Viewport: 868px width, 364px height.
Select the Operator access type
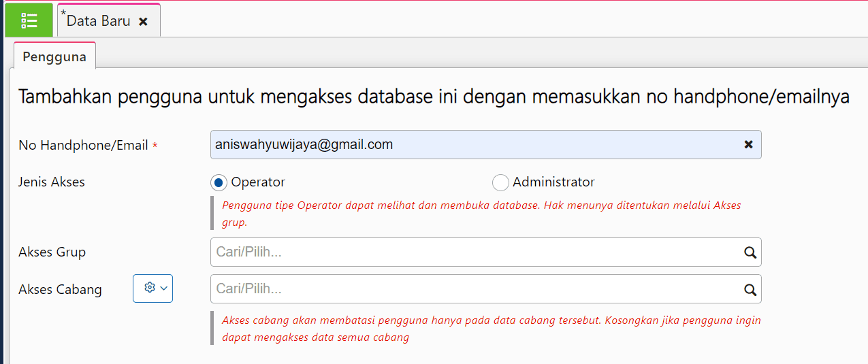tap(219, 182)
